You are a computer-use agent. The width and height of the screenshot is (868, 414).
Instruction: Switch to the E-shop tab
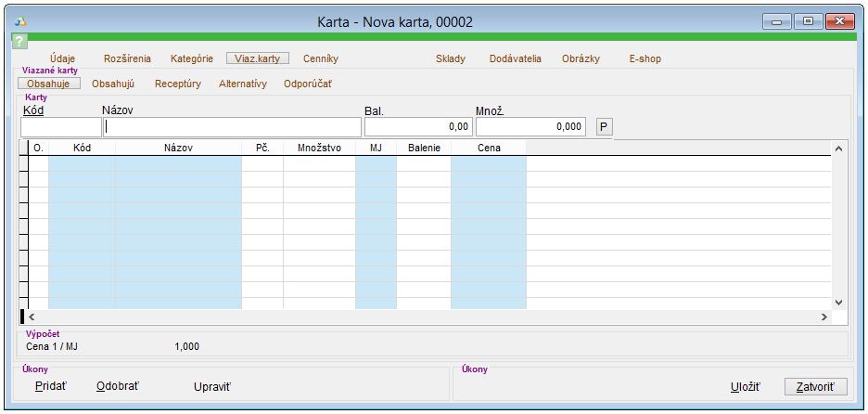(x=645, y=58)
